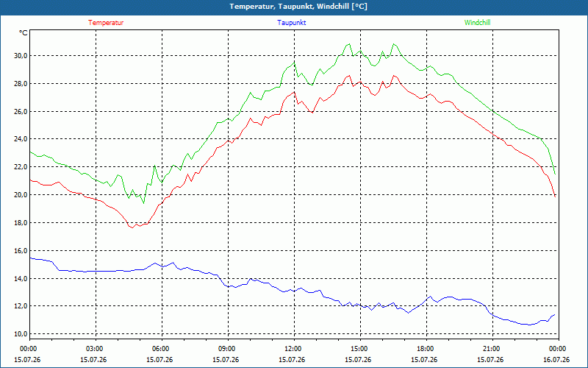The height and width of the screenshot is (368, 588).
Task: Click the 15.07.26 date under 03:00
Action: (93, 360)
